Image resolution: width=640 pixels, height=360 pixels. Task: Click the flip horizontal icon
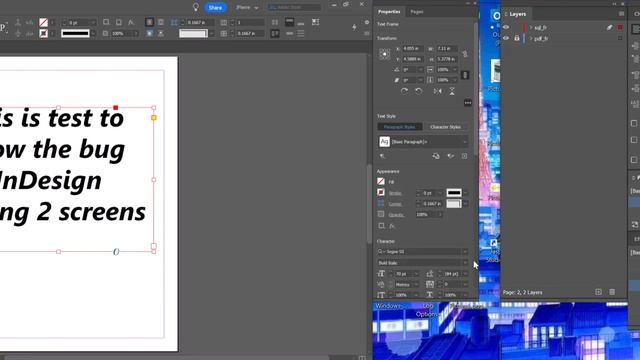tap(438, 91)
